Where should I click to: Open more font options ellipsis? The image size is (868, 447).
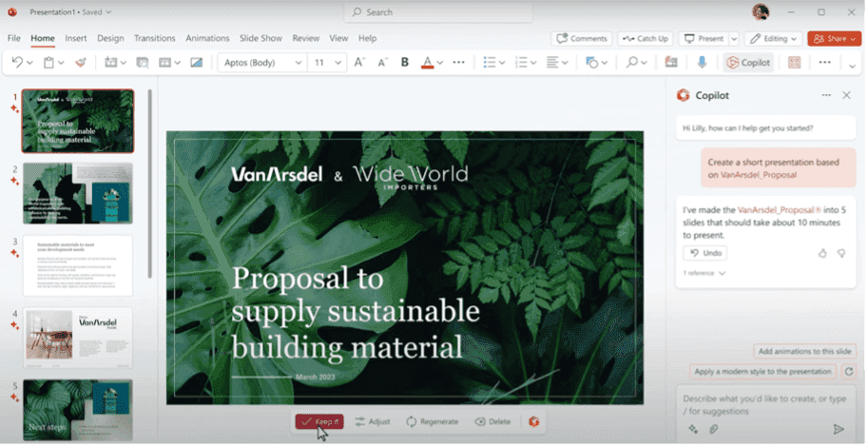click(x=459, y=63)
